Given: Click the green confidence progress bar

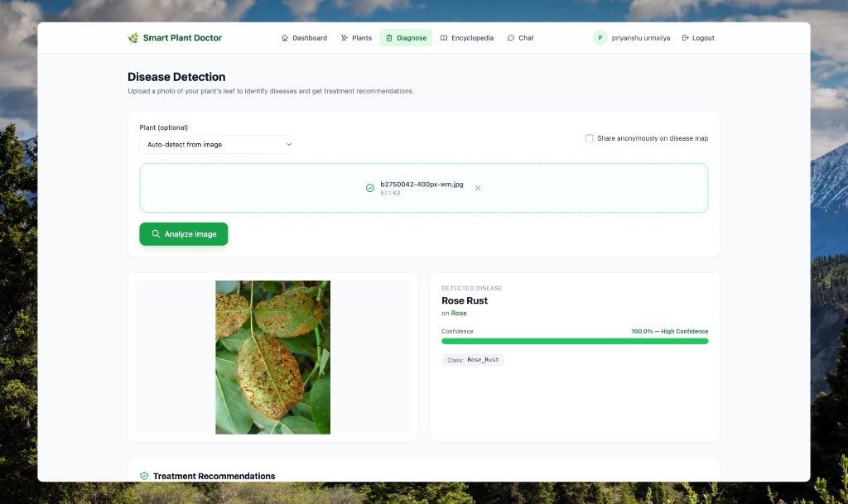Looking at the screenshot, I should pyautogui.click(x=575, y=342).
